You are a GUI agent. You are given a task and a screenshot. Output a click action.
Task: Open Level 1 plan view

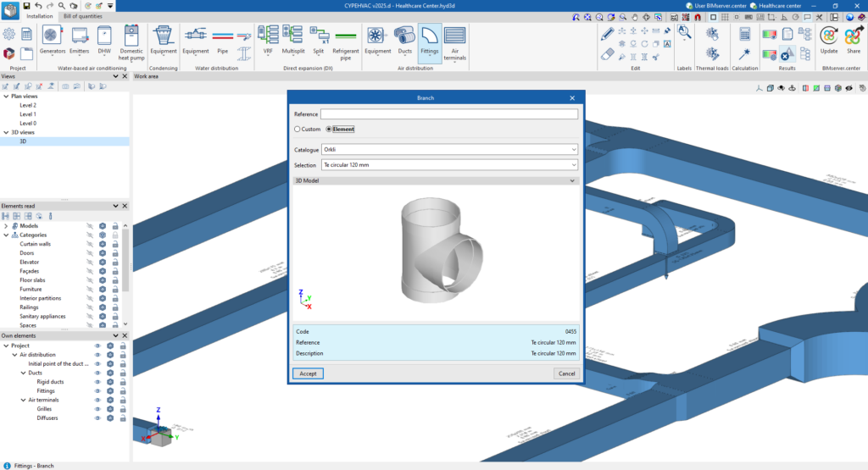[28, 114]
